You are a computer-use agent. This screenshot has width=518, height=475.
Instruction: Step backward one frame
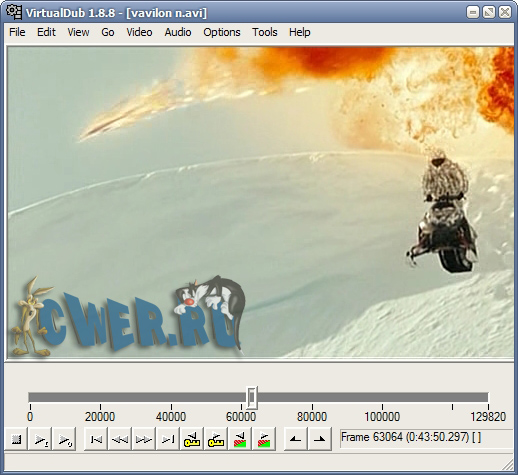(120, 439)
